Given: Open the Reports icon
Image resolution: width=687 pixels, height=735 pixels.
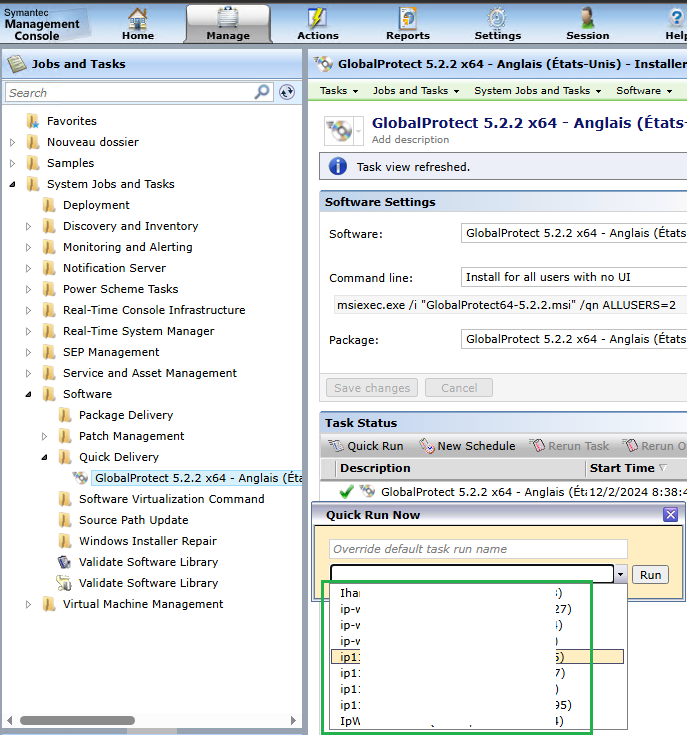Looking at the screenshot, I should (x=408, y=18).
